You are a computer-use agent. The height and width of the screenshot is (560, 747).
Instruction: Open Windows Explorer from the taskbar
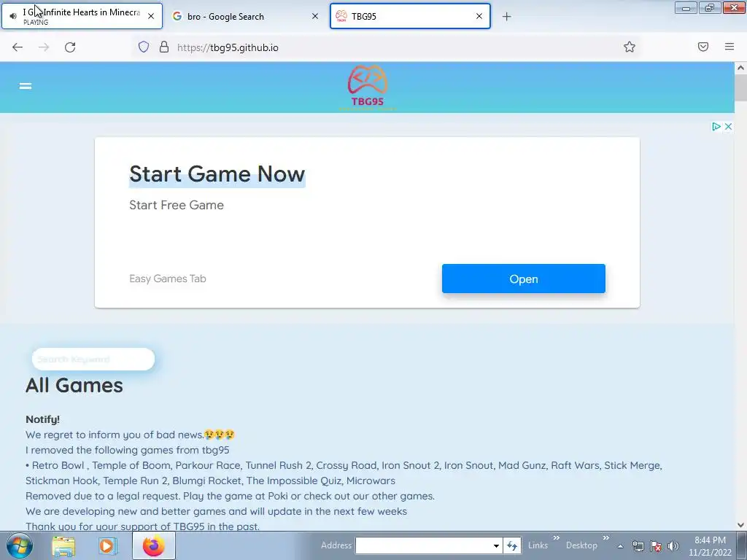point(63,545)
